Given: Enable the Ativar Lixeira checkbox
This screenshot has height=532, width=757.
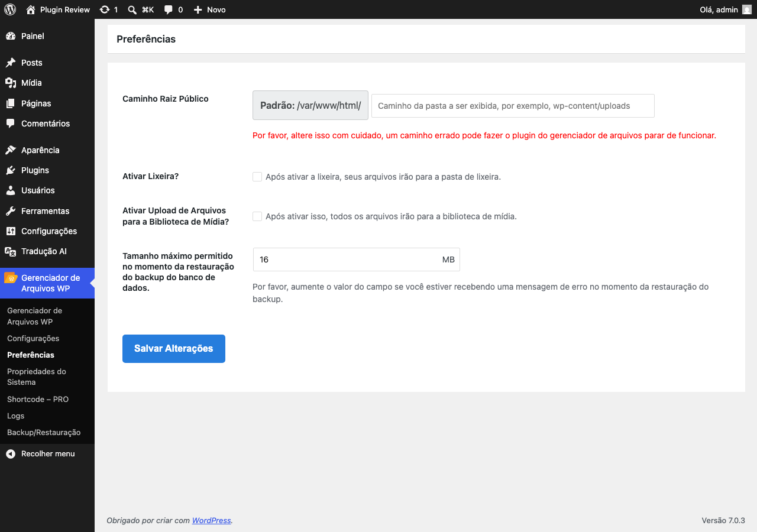Looking at the screenshot, I should click(x=257, y=177).
